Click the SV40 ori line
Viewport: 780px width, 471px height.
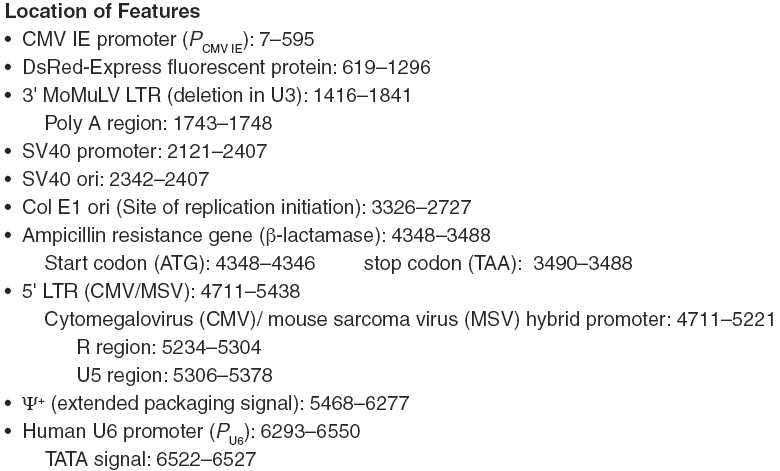click(x=115, y=179)
